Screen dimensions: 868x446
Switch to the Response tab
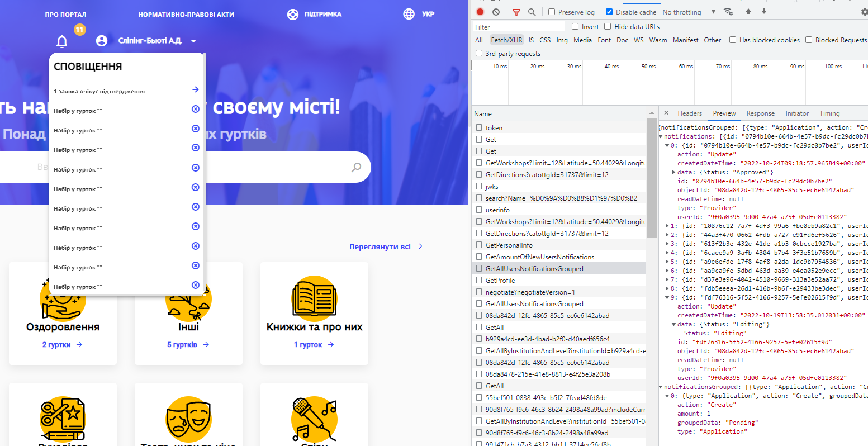click(760, 113)
